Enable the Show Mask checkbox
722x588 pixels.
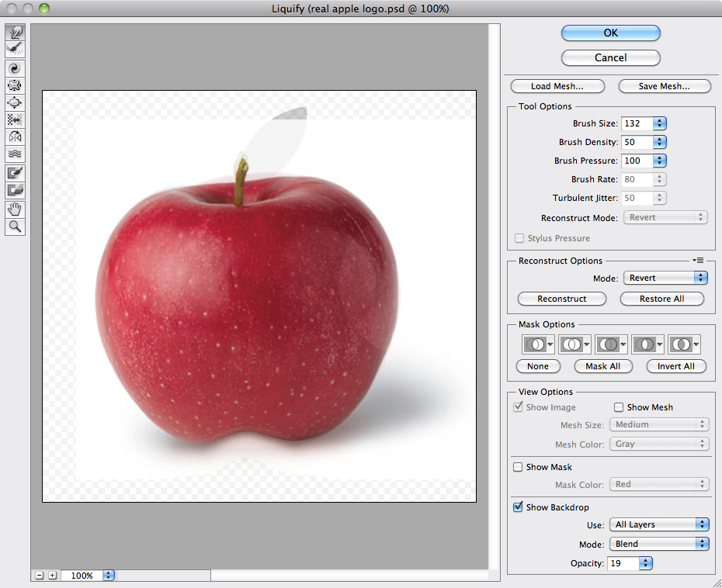pos(518,467)
